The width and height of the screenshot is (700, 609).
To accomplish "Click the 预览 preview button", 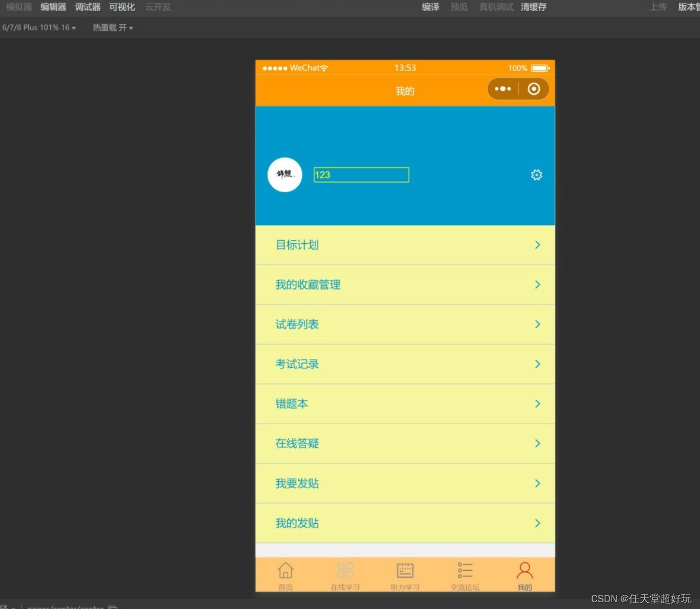I will tap(459, 7).
